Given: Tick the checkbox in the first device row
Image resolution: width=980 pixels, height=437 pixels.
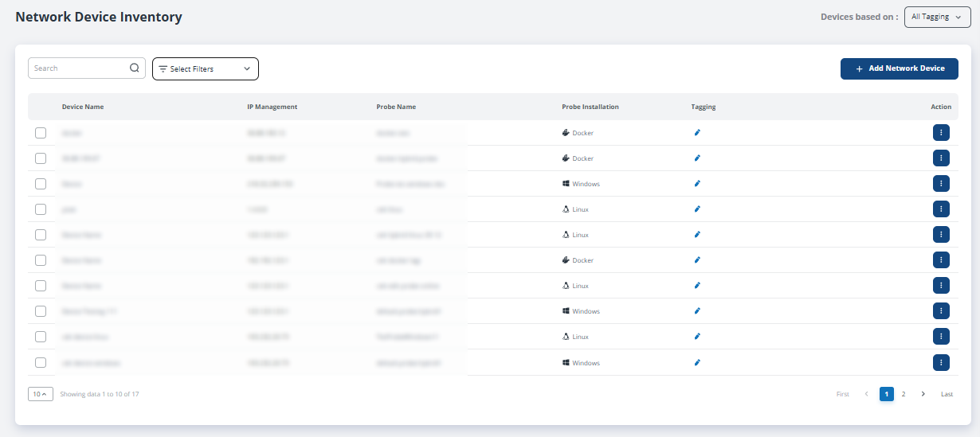Looking at the screenshot, I should (41, 133).
